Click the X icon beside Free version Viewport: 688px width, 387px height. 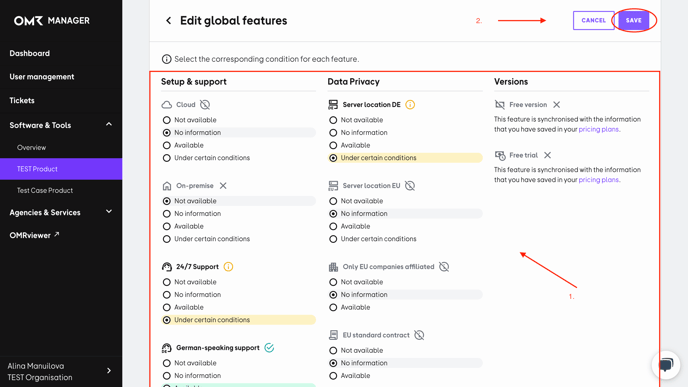coord(556,105)
